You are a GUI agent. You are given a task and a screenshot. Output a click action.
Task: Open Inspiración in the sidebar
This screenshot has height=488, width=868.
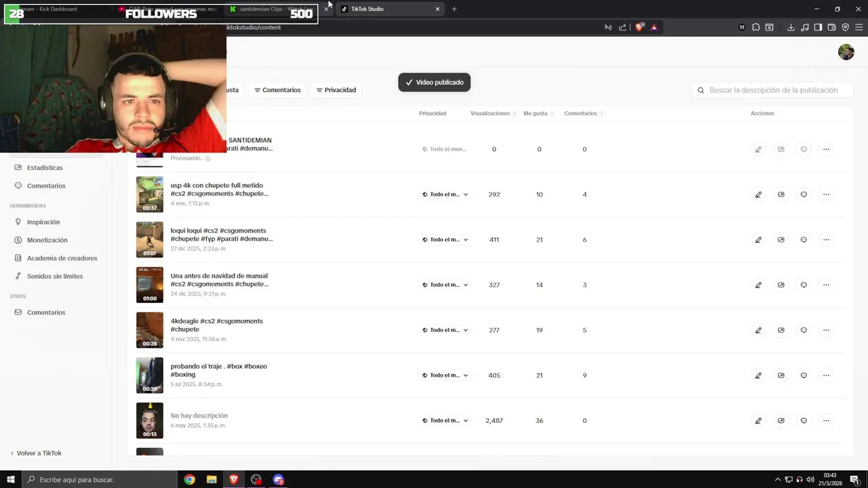point(43,222)
